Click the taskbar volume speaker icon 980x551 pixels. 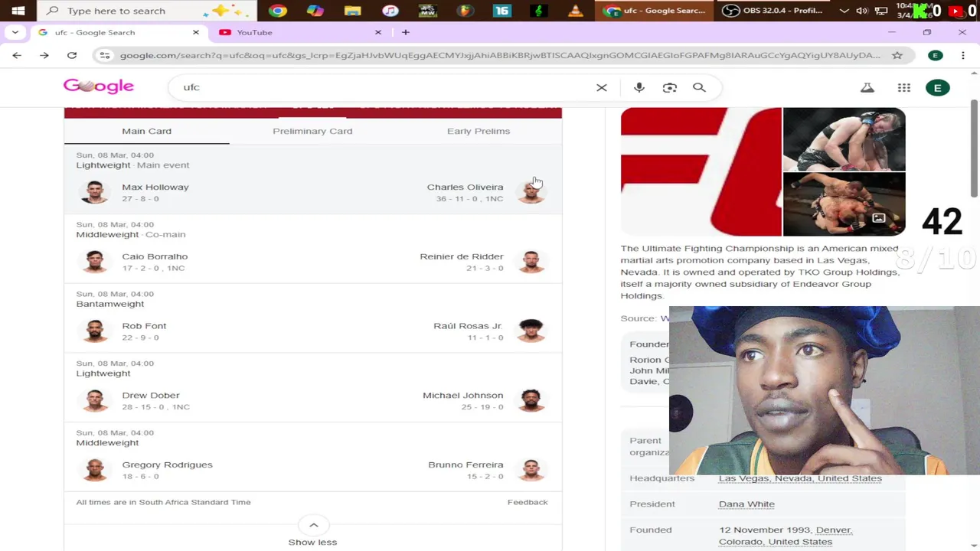point(862,11)
